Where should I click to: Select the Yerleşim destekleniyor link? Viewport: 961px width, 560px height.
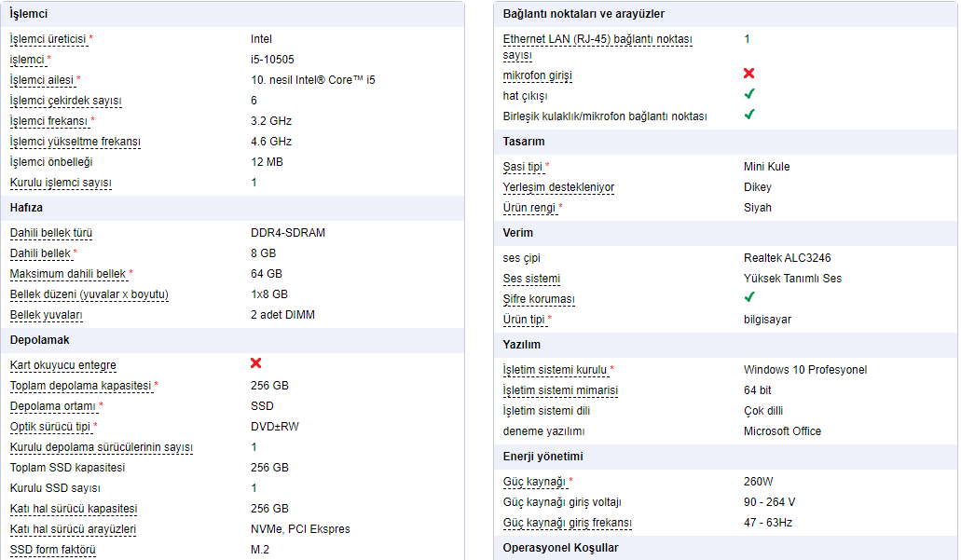pos(558,187)
